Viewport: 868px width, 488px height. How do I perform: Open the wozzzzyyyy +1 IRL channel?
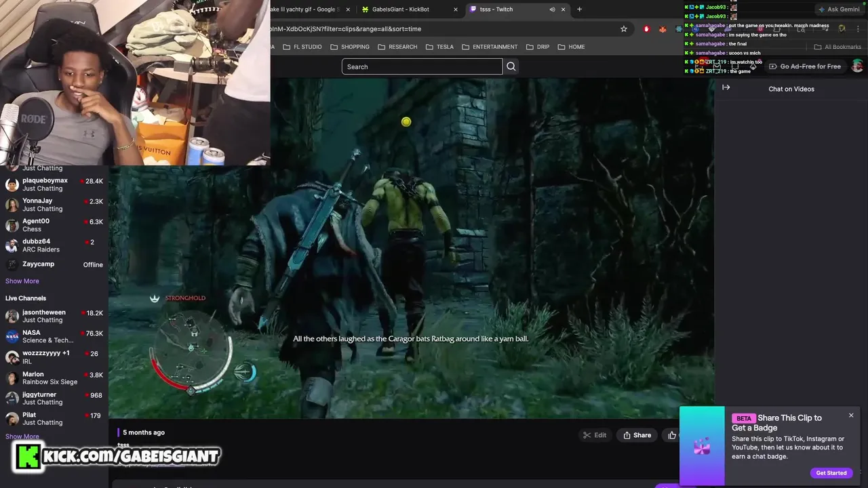tap(54, 357)
